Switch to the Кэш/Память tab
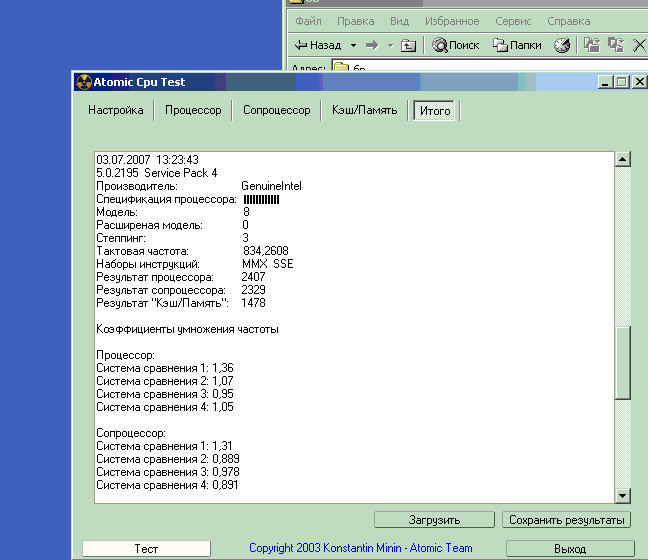 click(364, 110)
